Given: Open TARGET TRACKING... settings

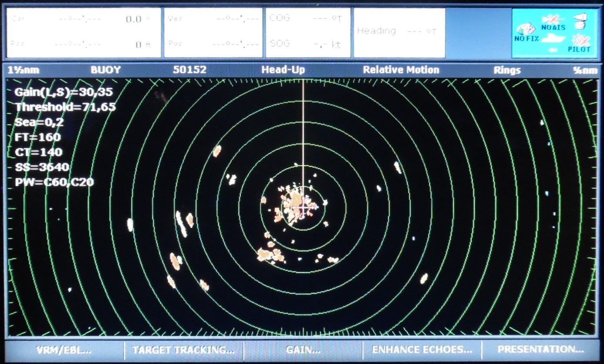Looking at the screenshot, I should (185, 349).
